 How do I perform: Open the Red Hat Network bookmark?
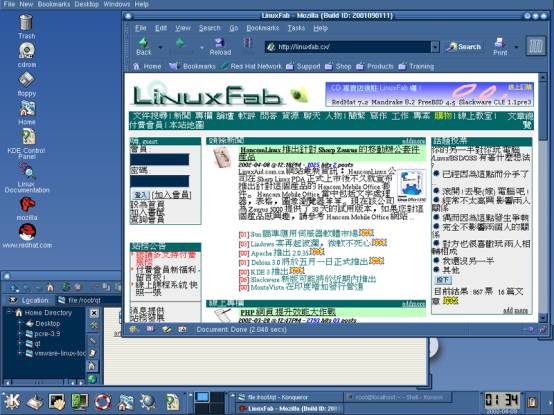[x=252, y=66]
